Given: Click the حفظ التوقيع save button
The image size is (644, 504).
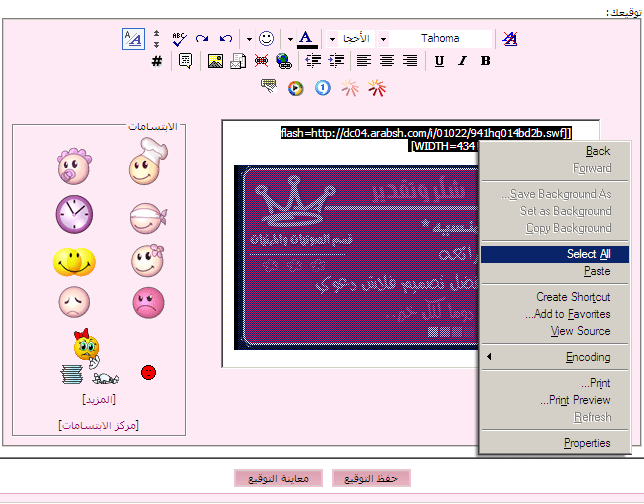Looking at the screenshot, I should pyautogui.click(x=371, y=478).
